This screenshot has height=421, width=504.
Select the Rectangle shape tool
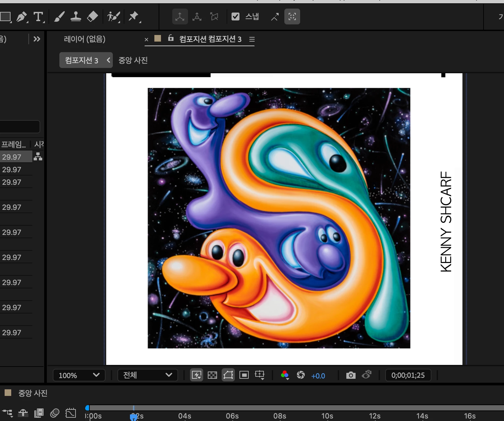(5, 16)
